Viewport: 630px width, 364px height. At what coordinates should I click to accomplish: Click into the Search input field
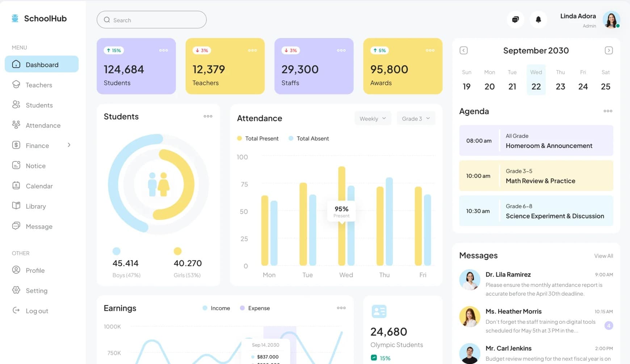click(x=156, y=20)
